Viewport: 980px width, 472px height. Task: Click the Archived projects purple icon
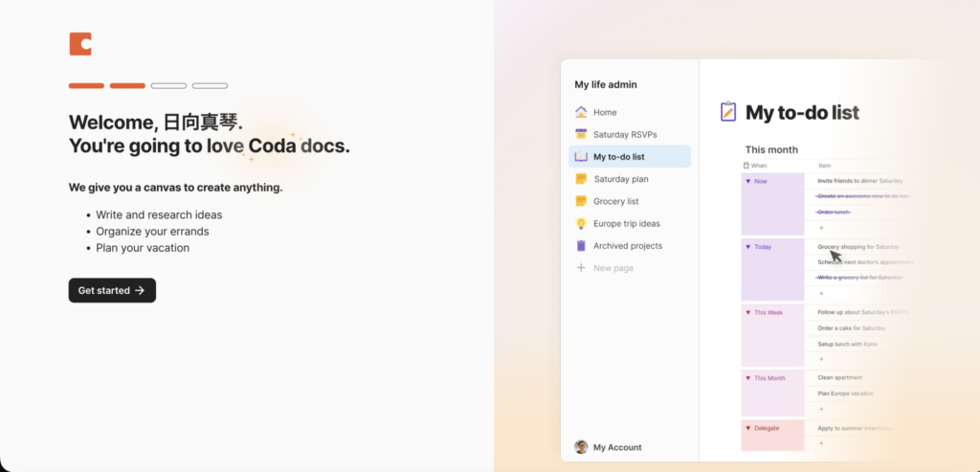pos(581,246)
